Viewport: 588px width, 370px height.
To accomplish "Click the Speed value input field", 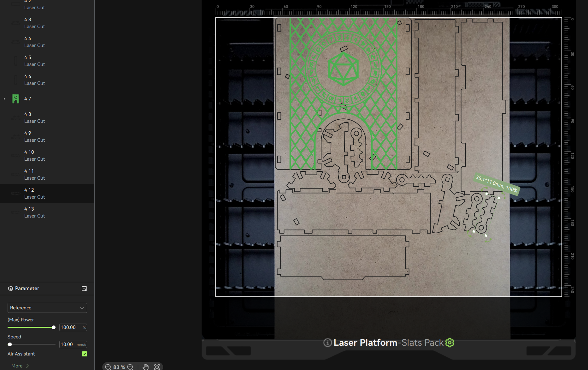I will coord(68,344).
